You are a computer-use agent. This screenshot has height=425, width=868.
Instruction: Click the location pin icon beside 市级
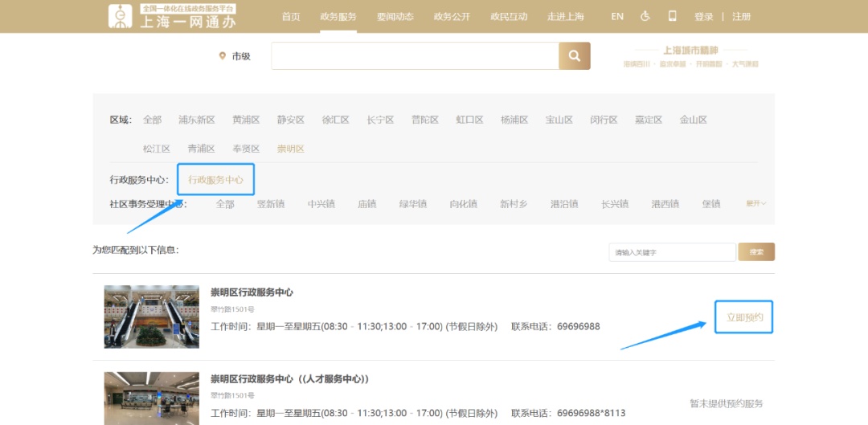pos(223,56)
